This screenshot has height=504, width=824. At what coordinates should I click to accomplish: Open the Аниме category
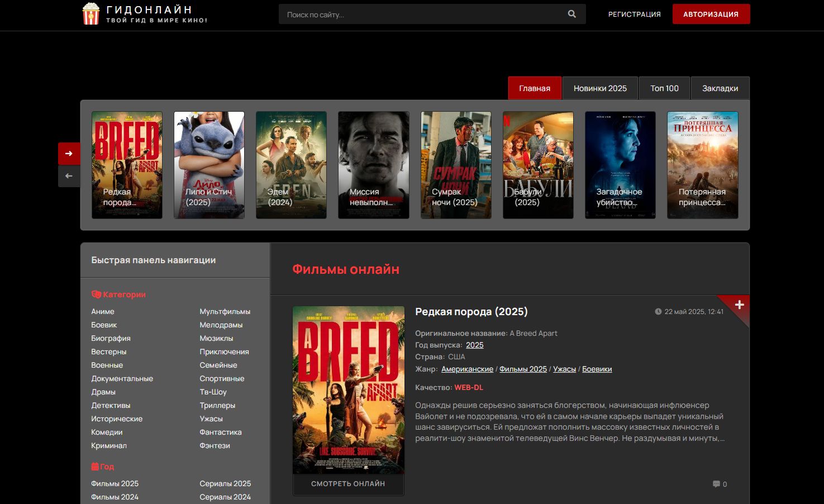coord(103,312)
